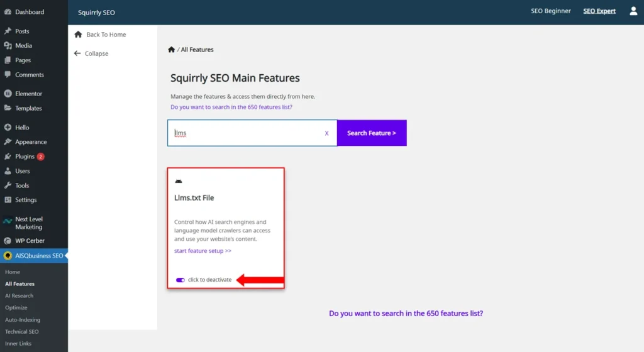Collapse the Squirrly side panel

tap(96, 53)
